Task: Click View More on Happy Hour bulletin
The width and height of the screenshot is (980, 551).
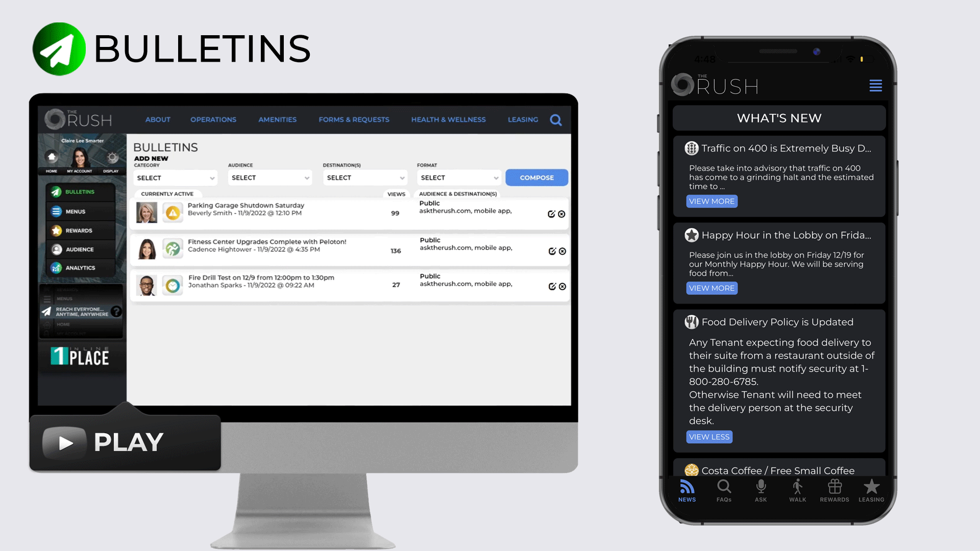Action: tap(712, 288)
